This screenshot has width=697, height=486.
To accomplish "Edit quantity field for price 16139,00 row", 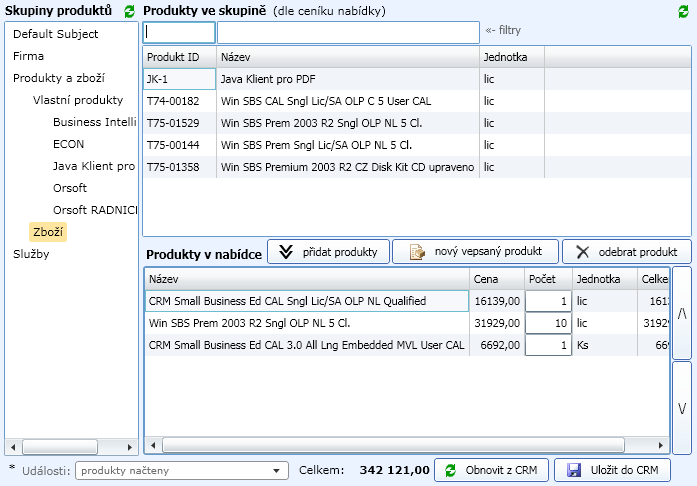I will [x=549, y=301].
